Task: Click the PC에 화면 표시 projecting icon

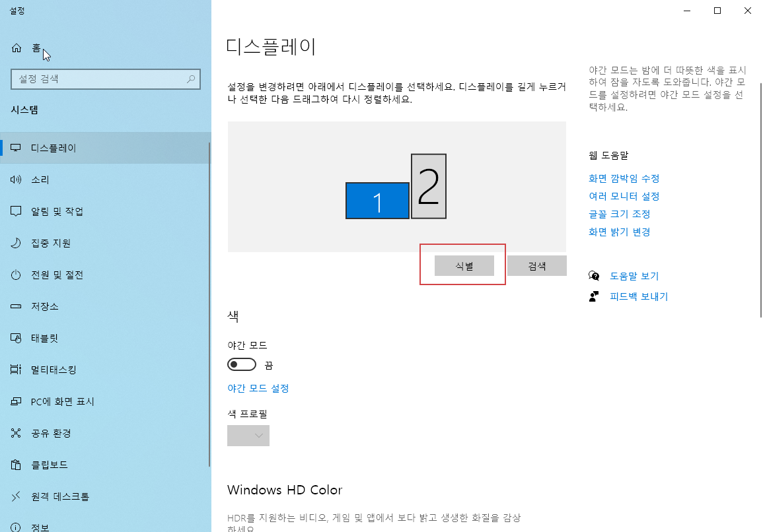Action: [16, 401]
